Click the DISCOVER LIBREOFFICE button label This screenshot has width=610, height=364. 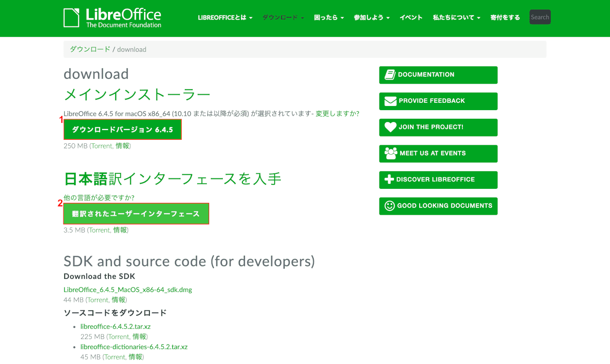(436, 179)
